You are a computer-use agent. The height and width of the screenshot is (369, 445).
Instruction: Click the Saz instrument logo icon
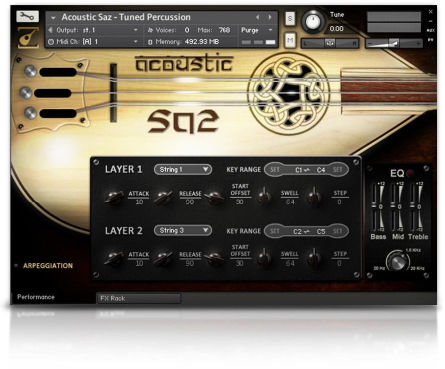(28, 37)
